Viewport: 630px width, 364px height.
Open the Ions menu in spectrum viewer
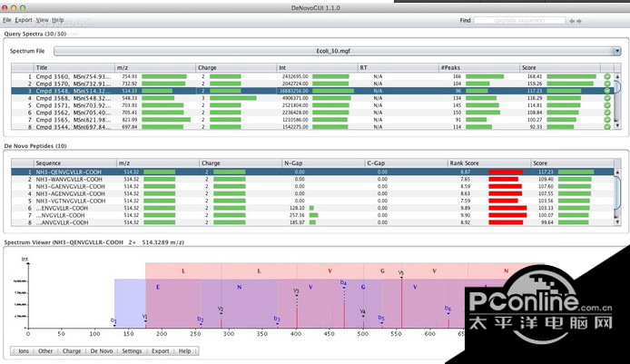click(24, 351)
